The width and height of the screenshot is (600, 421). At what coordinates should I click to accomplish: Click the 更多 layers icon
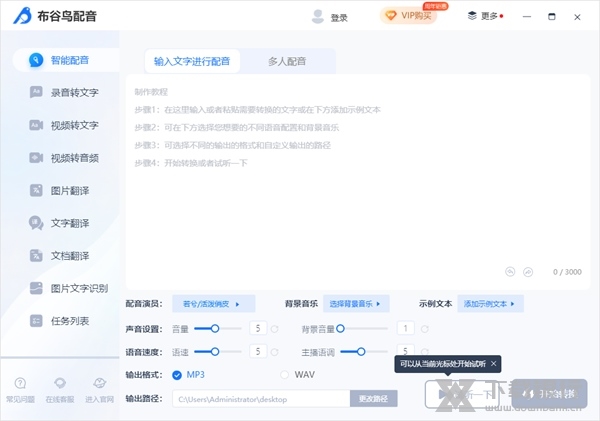click(472, 16)
